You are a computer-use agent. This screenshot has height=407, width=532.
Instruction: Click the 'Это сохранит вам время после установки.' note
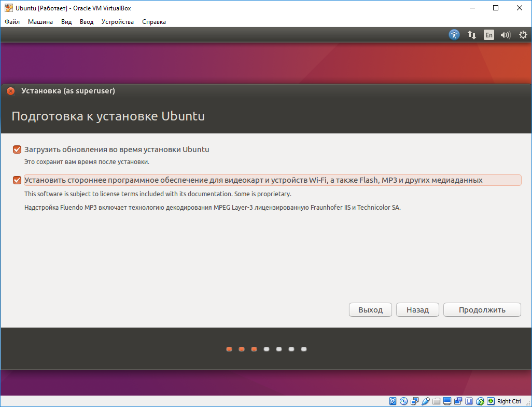coord(87,162)
